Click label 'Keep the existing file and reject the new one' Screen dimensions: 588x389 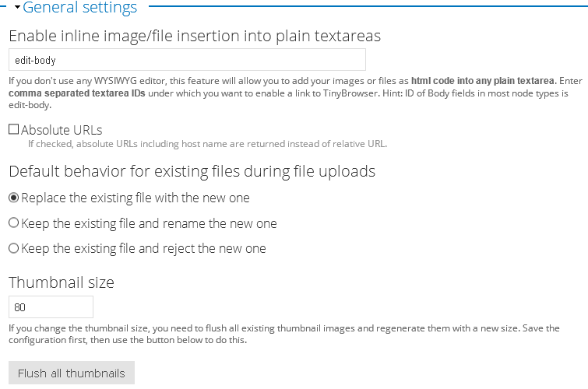143,249
